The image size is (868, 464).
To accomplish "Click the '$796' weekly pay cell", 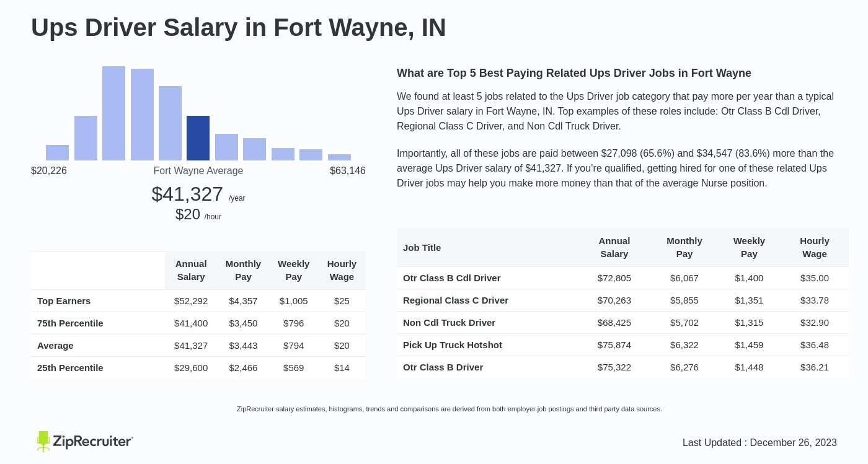I will click(294, 323).
